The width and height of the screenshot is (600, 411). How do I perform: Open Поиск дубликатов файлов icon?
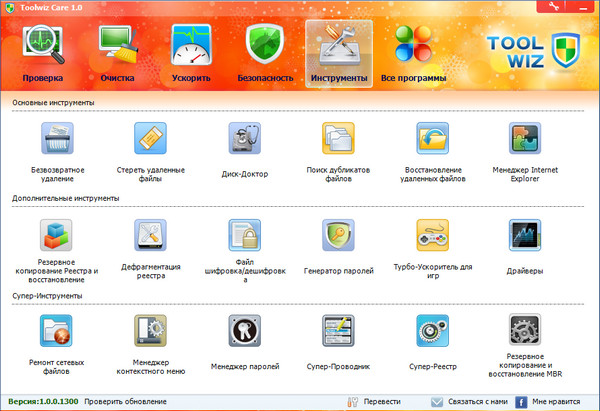[338, 139]
